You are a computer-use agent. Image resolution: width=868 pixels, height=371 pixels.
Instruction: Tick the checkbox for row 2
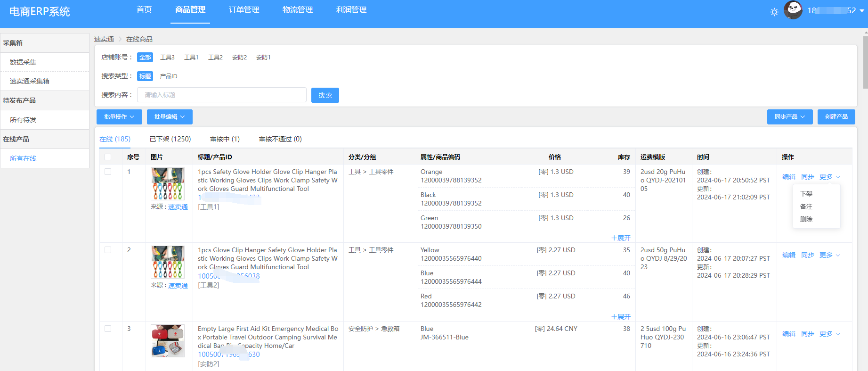point(108,250)
